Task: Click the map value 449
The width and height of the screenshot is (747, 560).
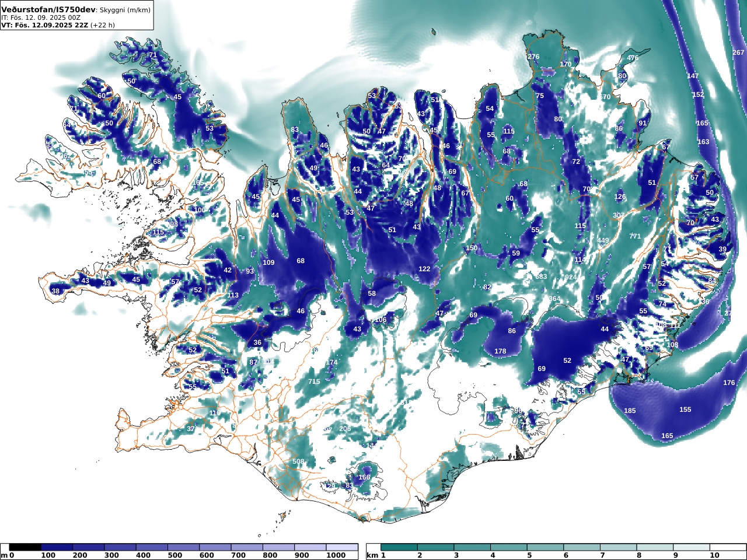Action: (x=603, y=240)
